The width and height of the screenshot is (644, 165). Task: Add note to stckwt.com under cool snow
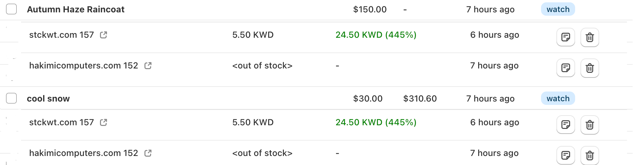(x=565, y=125)
